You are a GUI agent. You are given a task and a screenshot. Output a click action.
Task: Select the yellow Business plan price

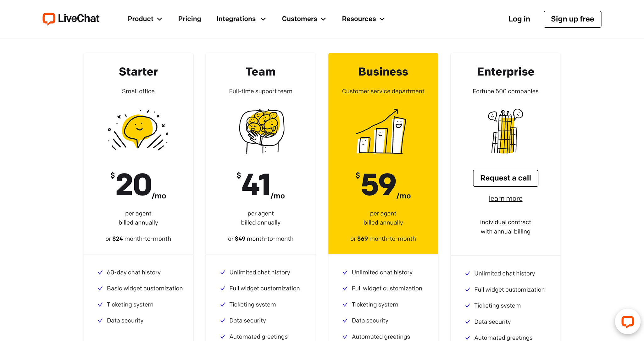point(383,185)
